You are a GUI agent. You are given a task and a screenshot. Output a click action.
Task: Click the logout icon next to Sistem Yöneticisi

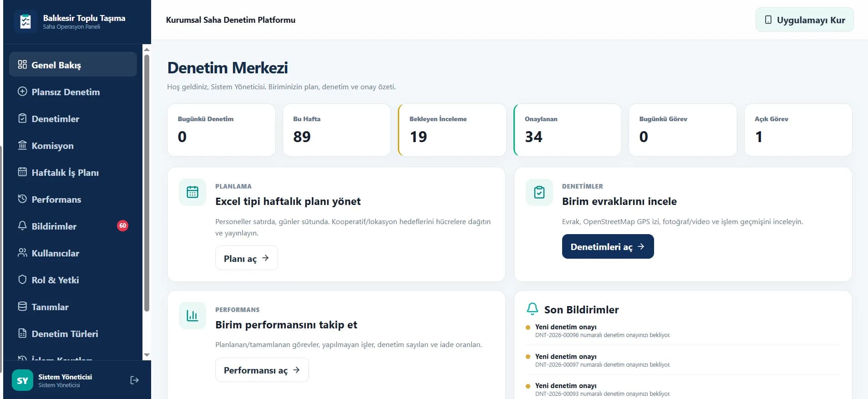(x=134, y=380)
